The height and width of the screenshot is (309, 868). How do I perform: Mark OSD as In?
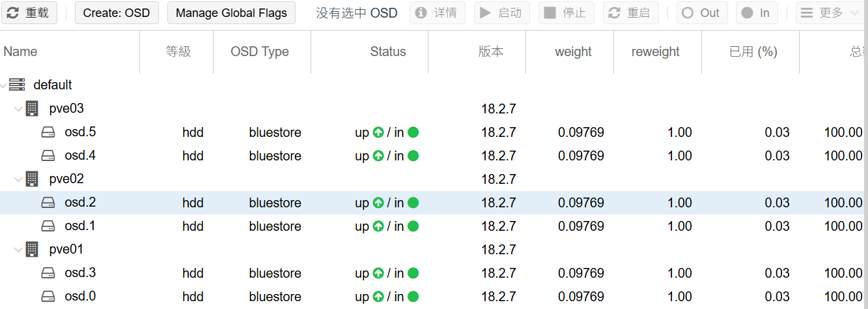tap(757, 13)
